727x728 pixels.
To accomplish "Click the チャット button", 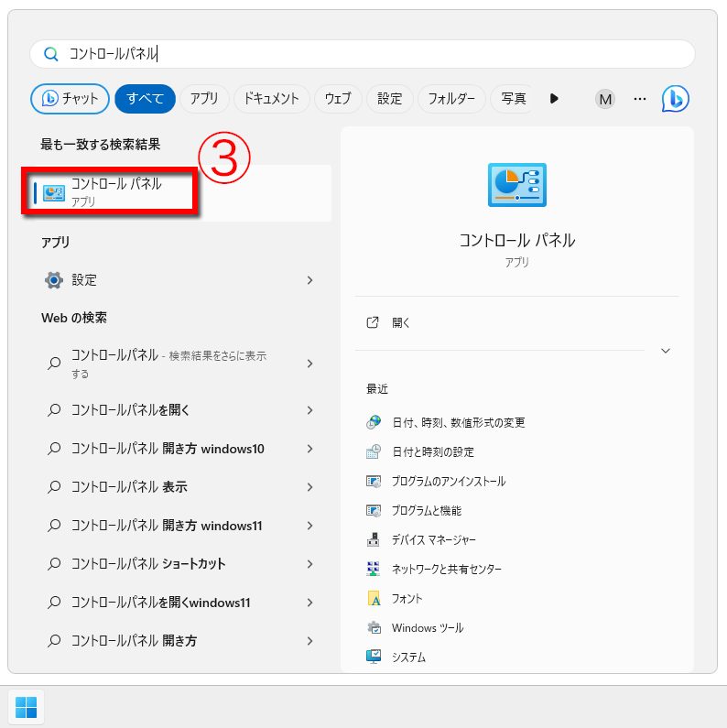I will point(71,99).
